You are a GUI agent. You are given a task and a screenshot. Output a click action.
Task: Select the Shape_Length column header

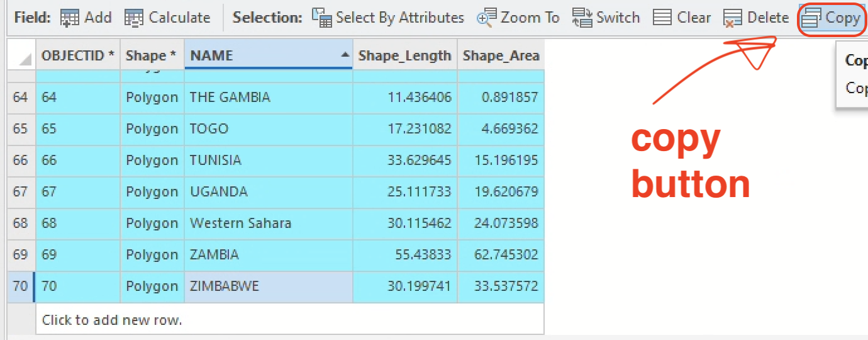(x=404, y=55)
